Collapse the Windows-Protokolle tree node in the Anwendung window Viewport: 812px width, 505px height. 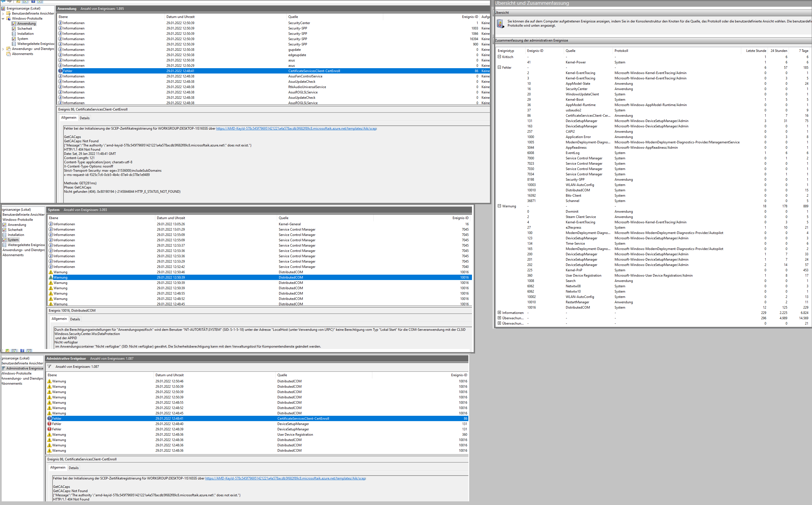click(x=3, y=19)
